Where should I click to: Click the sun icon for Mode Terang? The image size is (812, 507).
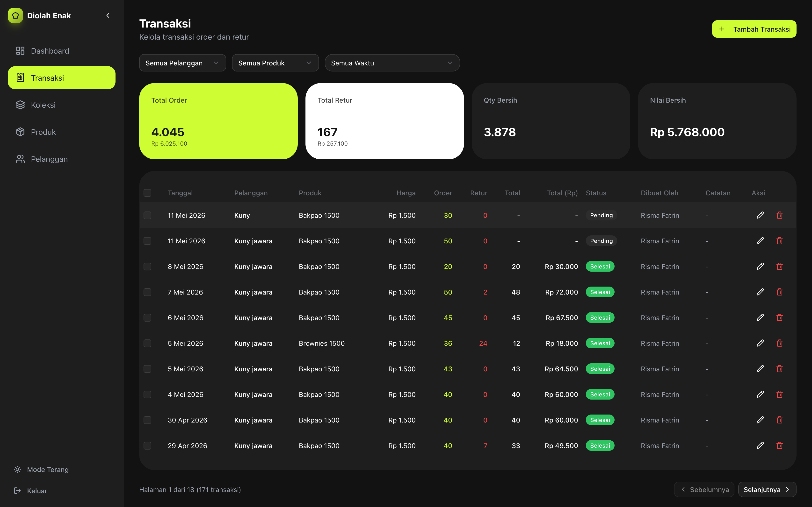17,469
